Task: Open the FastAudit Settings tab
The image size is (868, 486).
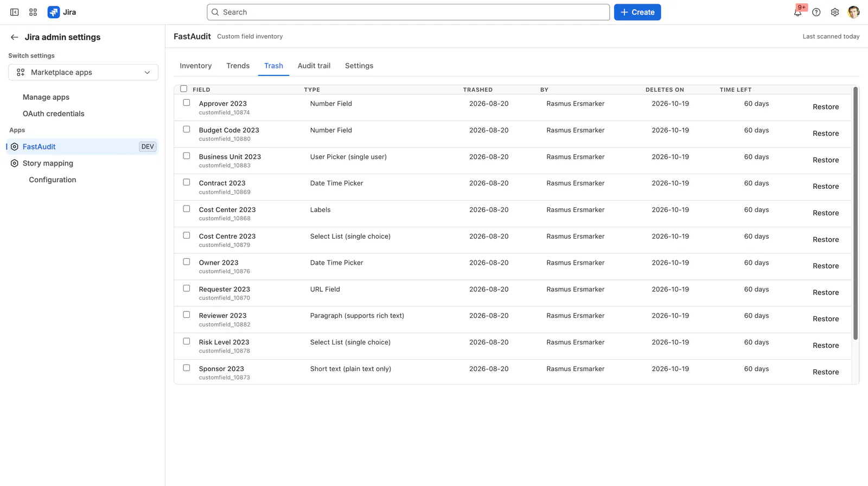Action: click(x=359, y=66)
